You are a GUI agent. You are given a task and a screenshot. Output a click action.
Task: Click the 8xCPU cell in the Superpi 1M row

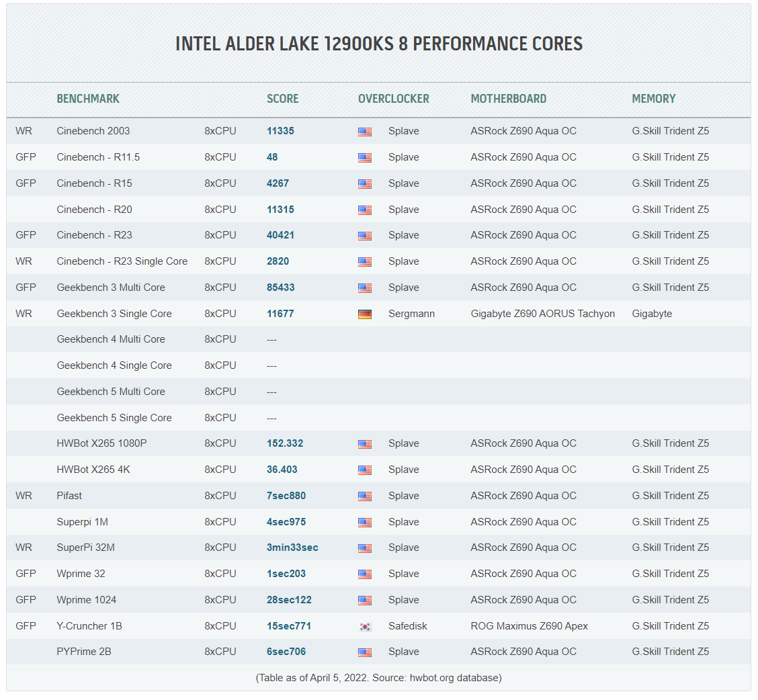(x=220, y=521)
